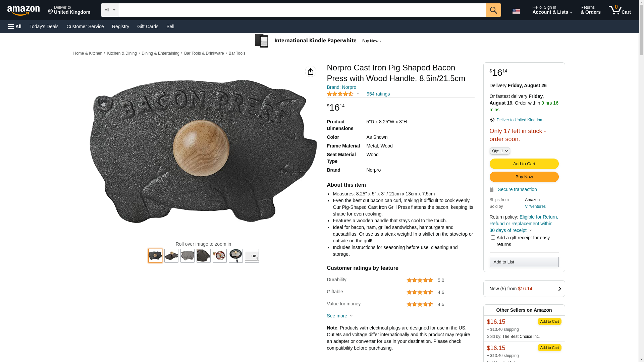This screenshot has height=362, width=644.
Task: Open the All search category dropdown
Action: 110,10
